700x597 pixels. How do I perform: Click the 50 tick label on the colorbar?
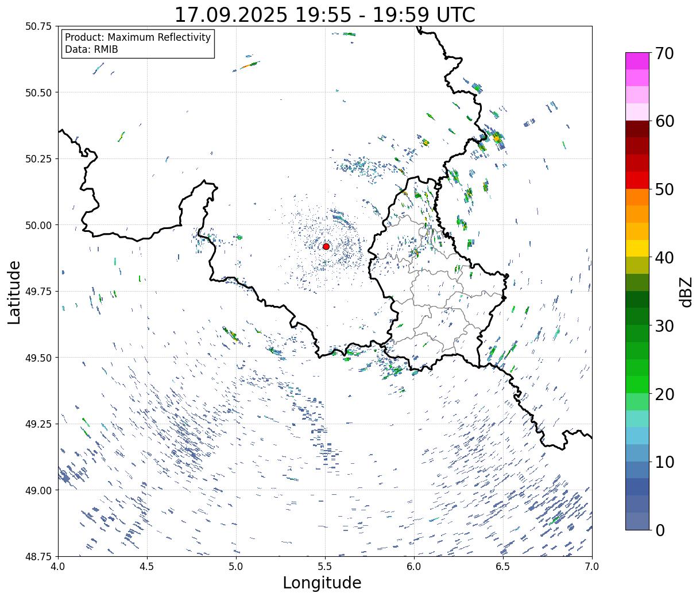point(664,189)
